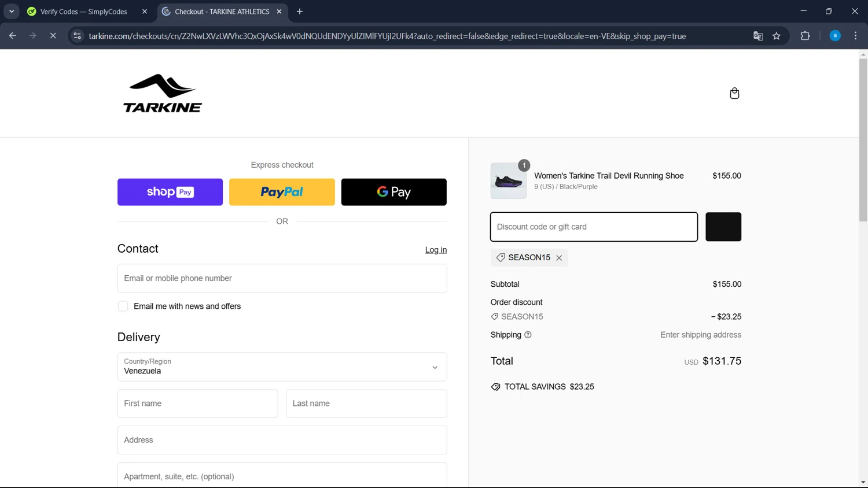Click the scrollbar up arrow

(x=863, y=54)
